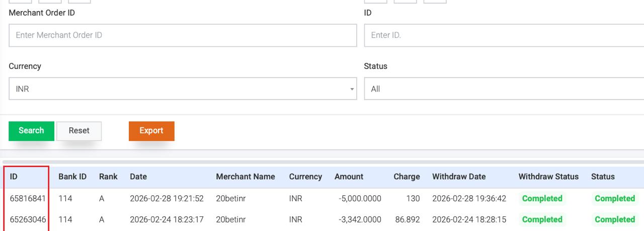The height and width of the screenshot is (231, 644).
Task: Select record ID 65263046 in the table
Action: click(28, 220)
